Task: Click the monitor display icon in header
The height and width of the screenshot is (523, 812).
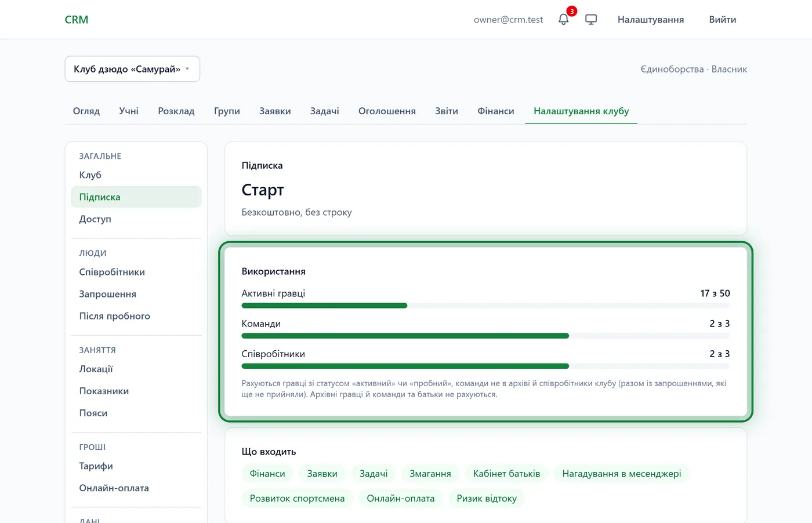Action: coord(591,20)
